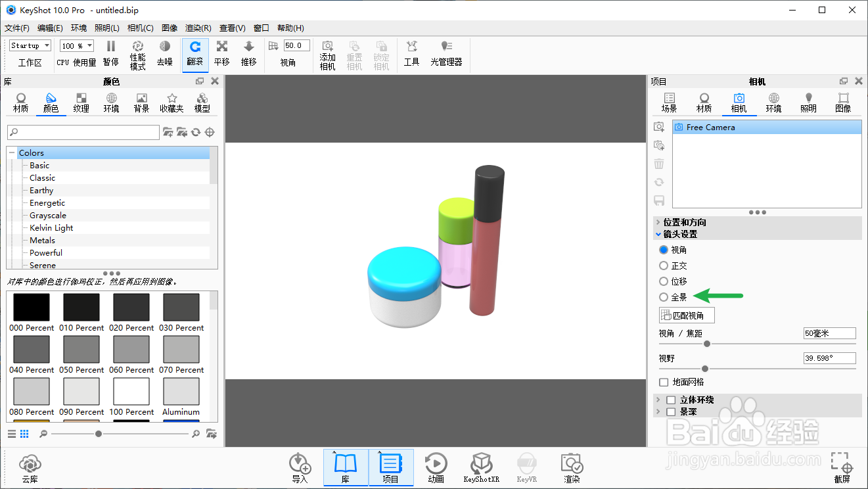Viewport: 868px width, 489px height.
Task: Click save camera icon
Action: point(659,200)
